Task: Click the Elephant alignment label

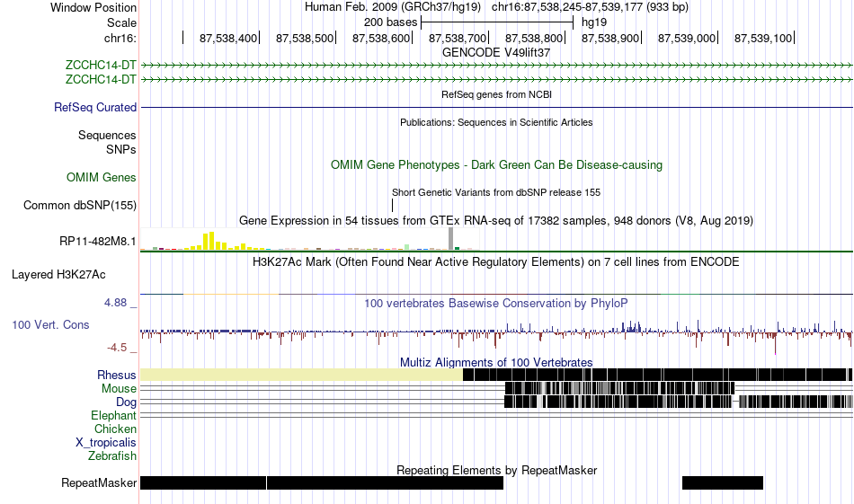Action: pos(114,416)
